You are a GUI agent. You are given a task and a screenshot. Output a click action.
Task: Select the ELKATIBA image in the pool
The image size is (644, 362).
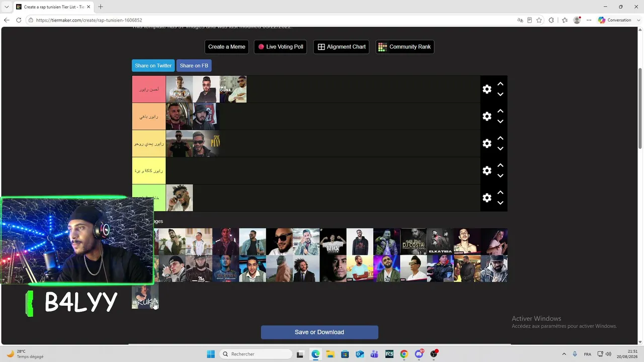pos(440,242)
